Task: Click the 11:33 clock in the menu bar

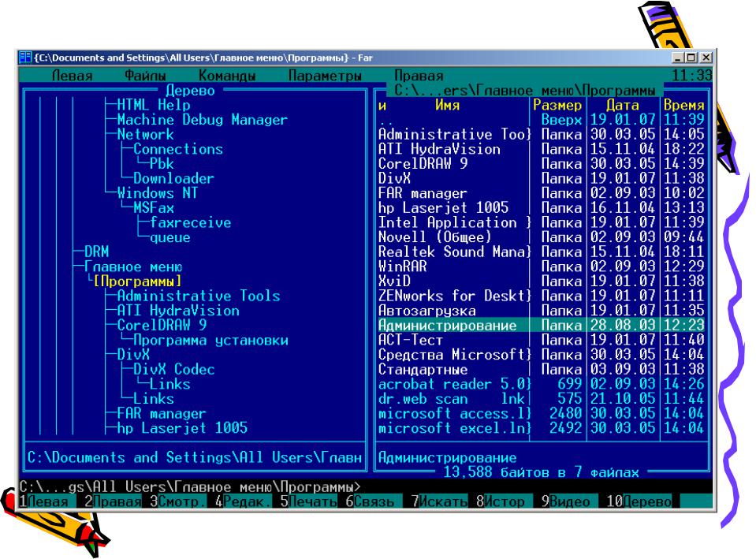Action: [692, 76]
